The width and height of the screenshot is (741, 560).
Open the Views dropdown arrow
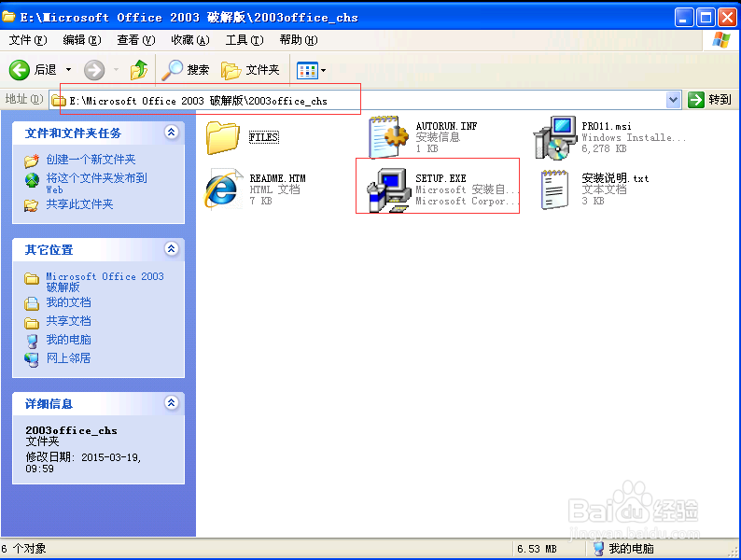coord(323,70)
